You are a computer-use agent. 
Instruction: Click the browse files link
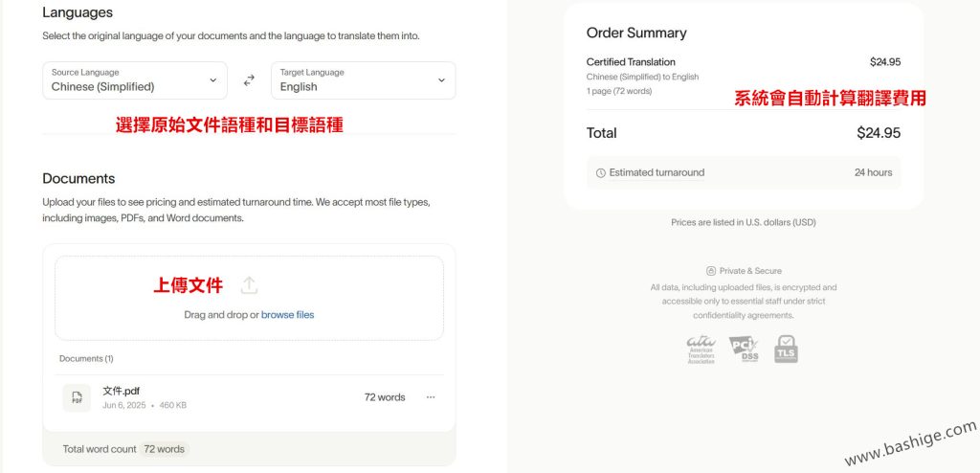tap(287, 315)
